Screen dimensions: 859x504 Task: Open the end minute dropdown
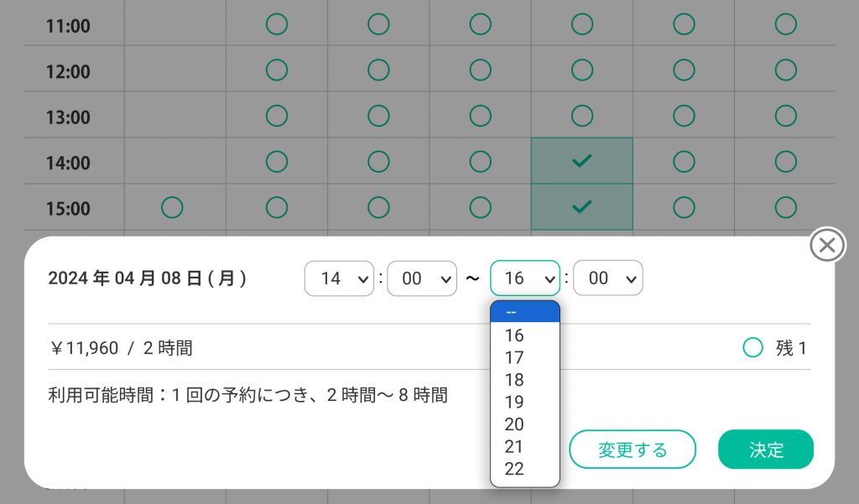608,278
